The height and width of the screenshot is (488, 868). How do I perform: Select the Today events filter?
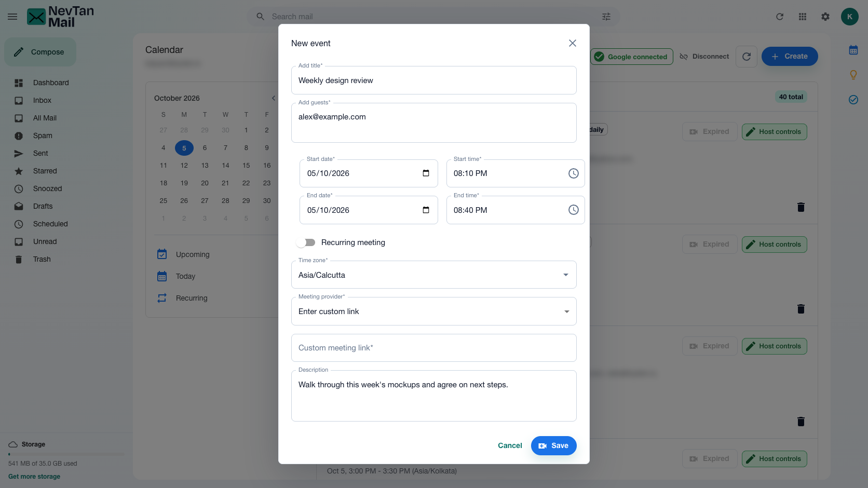185,276
